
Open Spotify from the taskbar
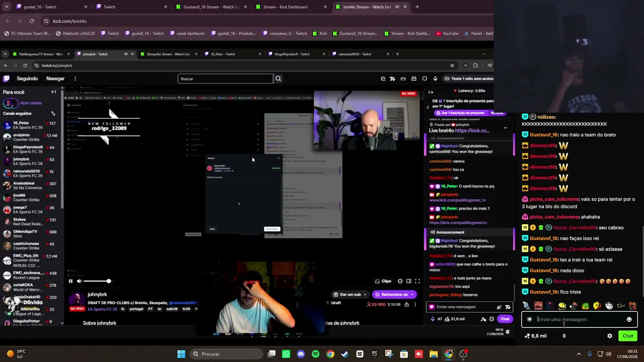315,354
